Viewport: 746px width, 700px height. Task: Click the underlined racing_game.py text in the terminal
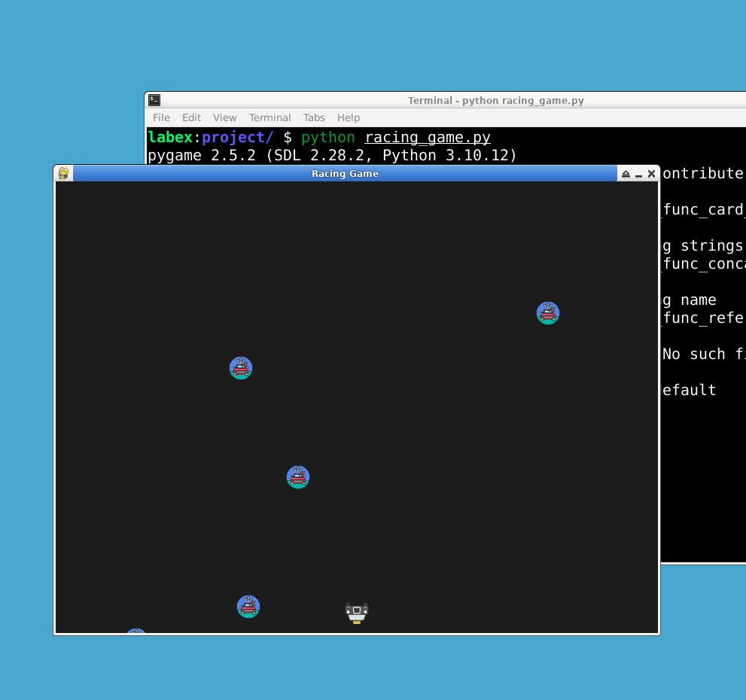coord(428,137)
